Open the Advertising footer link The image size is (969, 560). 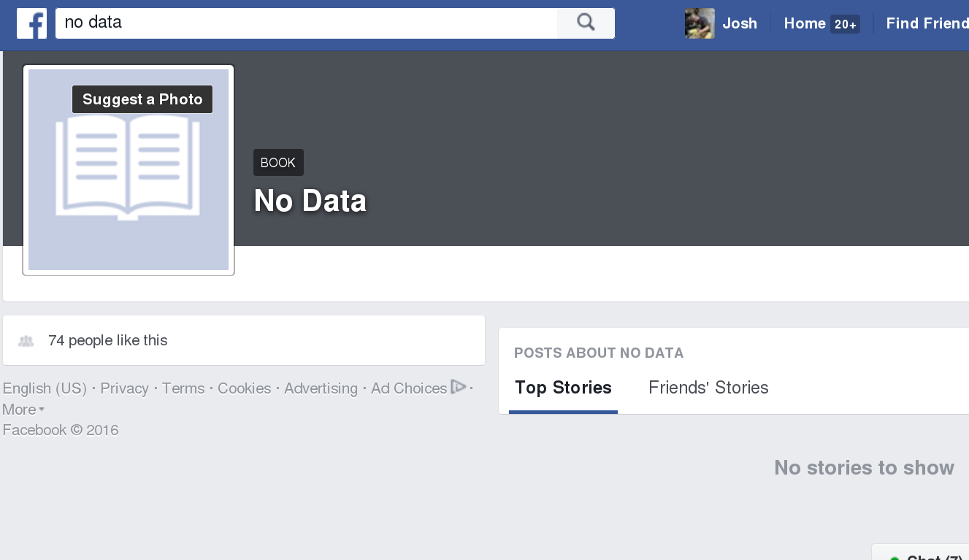coord(321,388)
